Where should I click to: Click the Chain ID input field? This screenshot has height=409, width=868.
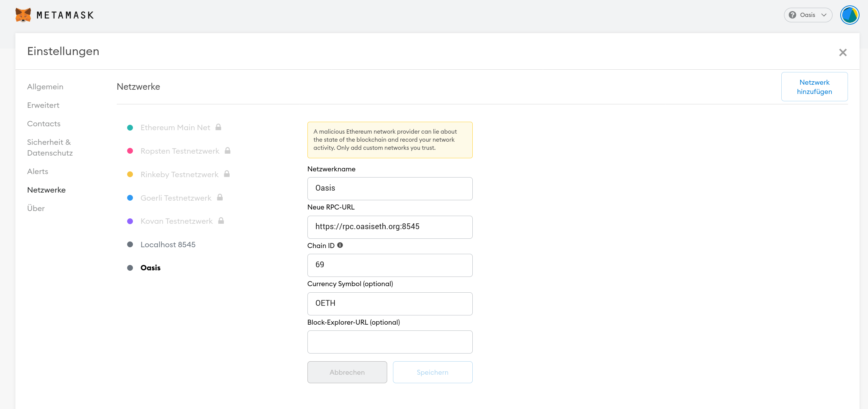point(390,265)
